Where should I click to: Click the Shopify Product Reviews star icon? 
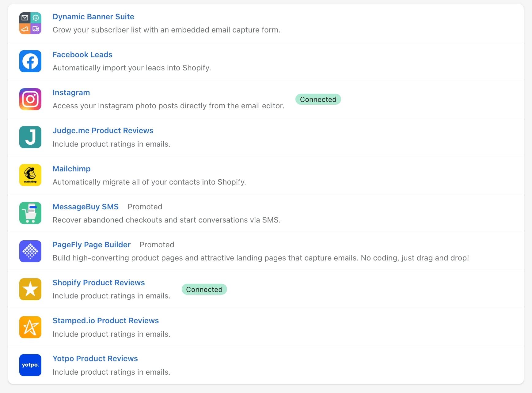point(30,289)
